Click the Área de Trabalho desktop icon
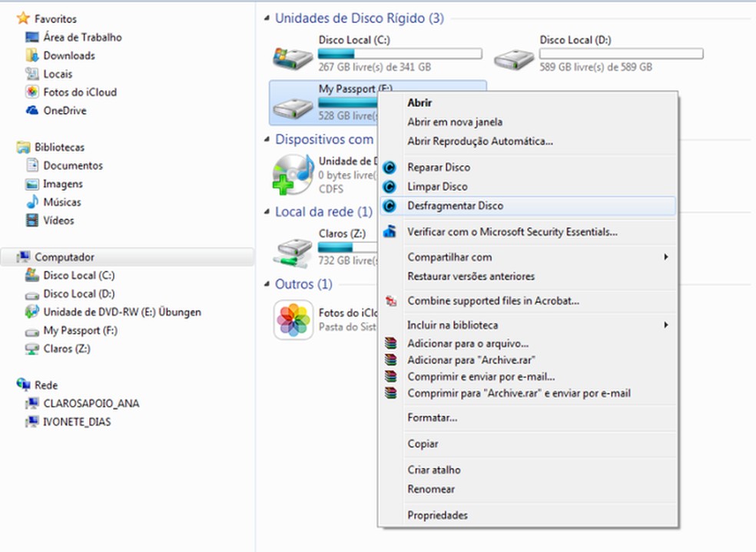The width and height of the screenshot is (756, 552). click(x=31, y=37)
